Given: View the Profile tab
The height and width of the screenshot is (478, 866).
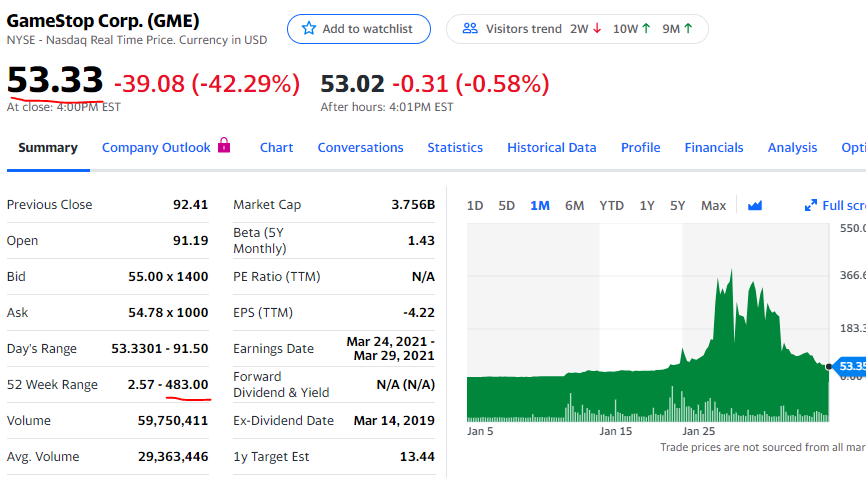Looking at the screenshot, I should click(641, 148).
